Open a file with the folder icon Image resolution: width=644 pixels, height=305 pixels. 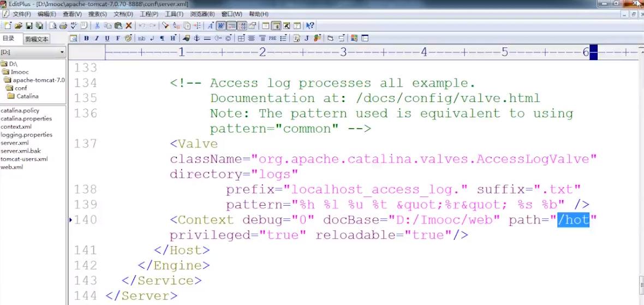tap(19, 26)
